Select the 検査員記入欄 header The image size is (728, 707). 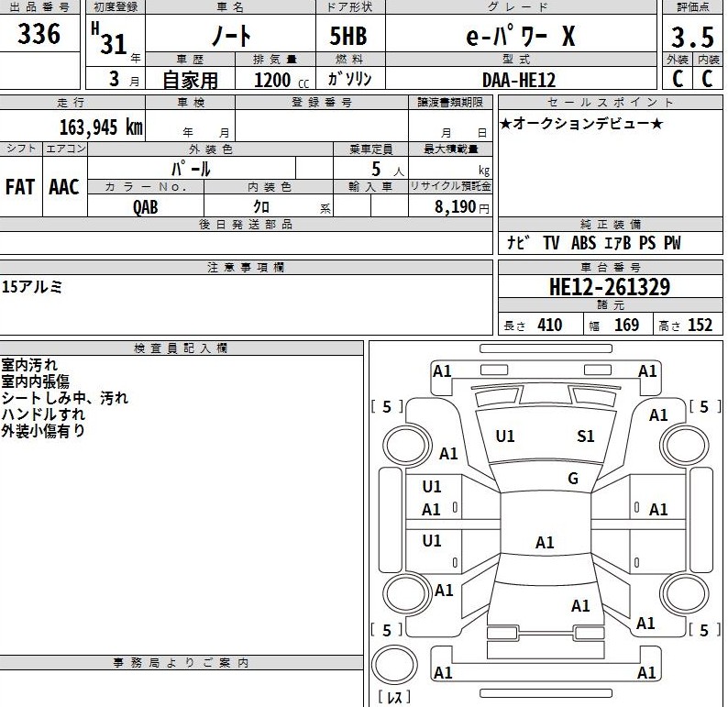coord(180,348)
